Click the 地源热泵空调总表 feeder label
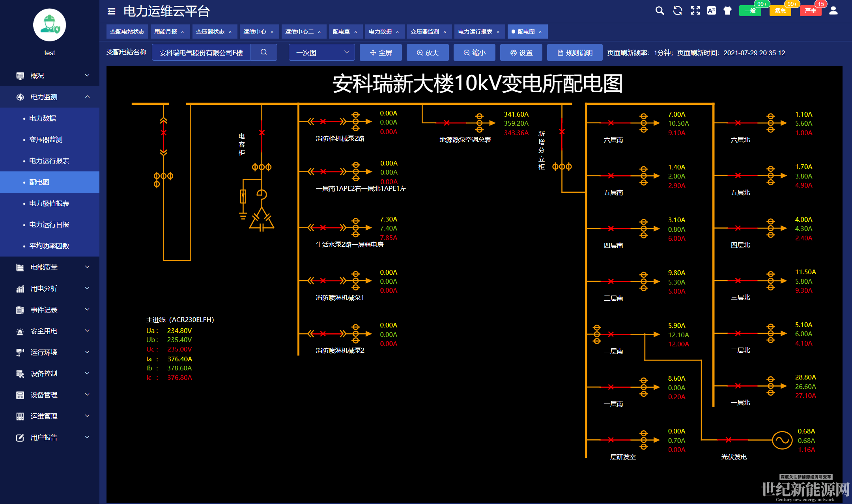 [465, 139]
